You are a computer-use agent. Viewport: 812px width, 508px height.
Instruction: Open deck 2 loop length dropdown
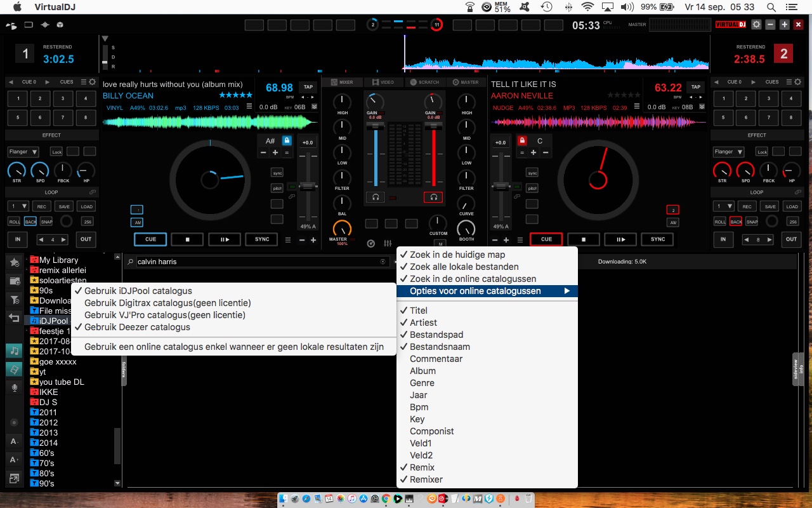pos(723,206)
